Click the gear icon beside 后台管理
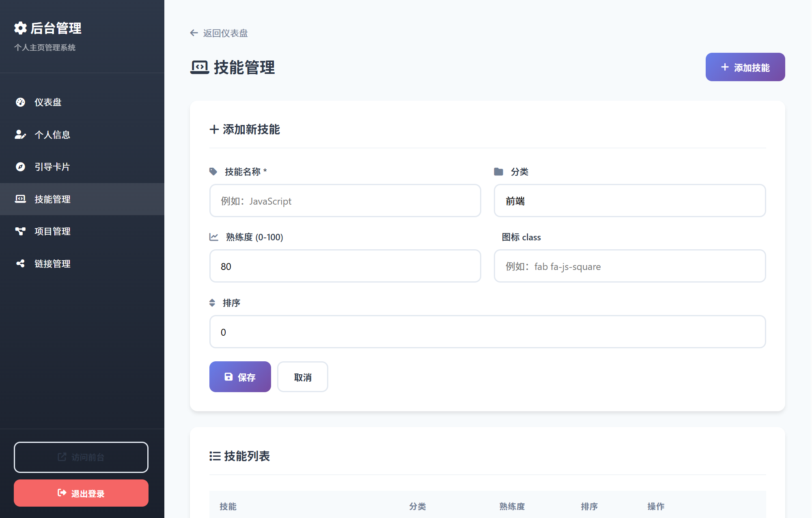Screen dimensions: 812x518 [x=20, y=28]
